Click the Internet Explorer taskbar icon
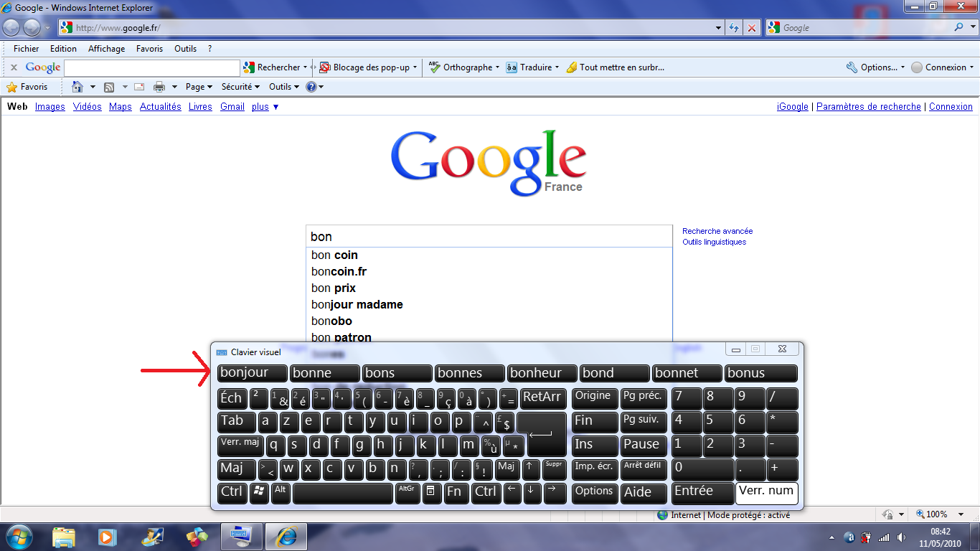This screenshot has height=551, width=980. pos(286,536)
